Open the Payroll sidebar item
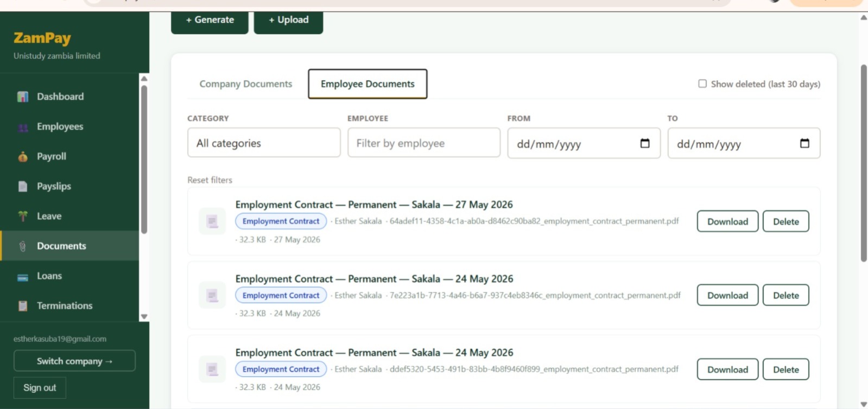 click(69, 156)
